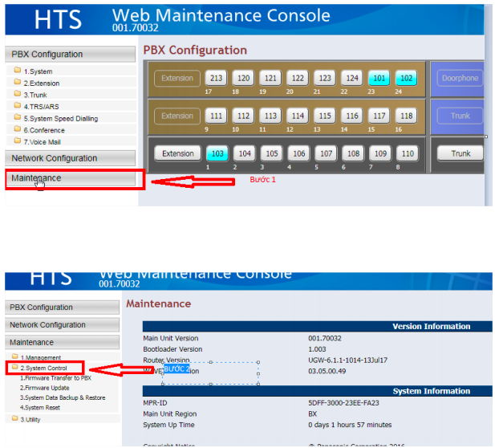Screen dimensions: 495x448
Task: Open the Doorphone card button
Action: [x=460, y=78]
